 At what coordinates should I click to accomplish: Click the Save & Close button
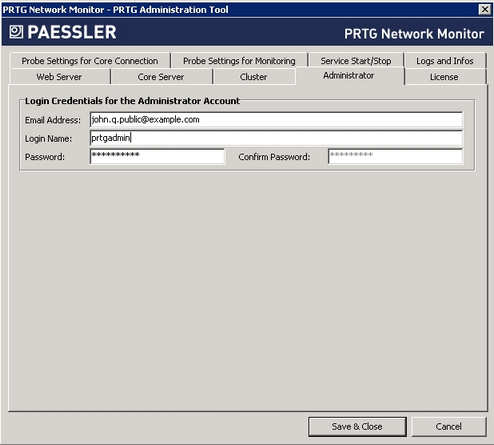point(357,426)
